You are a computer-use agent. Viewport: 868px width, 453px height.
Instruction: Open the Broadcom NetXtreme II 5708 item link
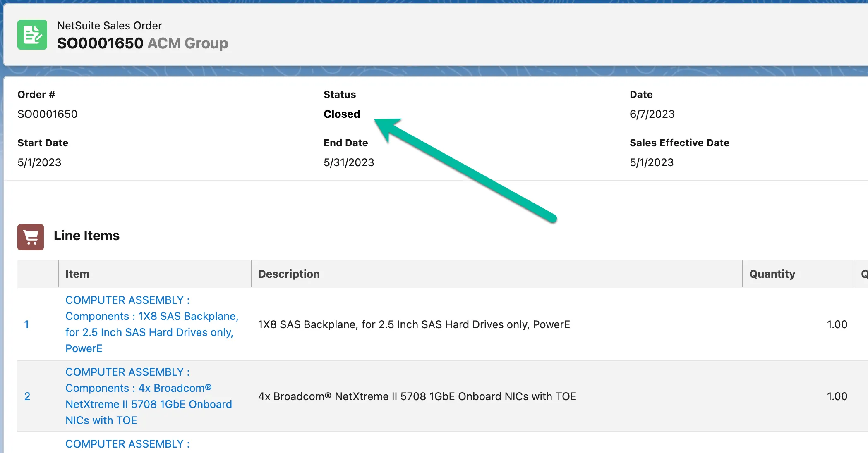tap(149, 396)
